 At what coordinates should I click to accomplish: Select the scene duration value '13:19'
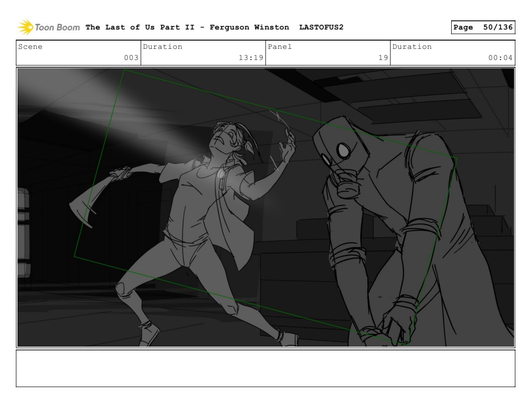coord(251,58)
